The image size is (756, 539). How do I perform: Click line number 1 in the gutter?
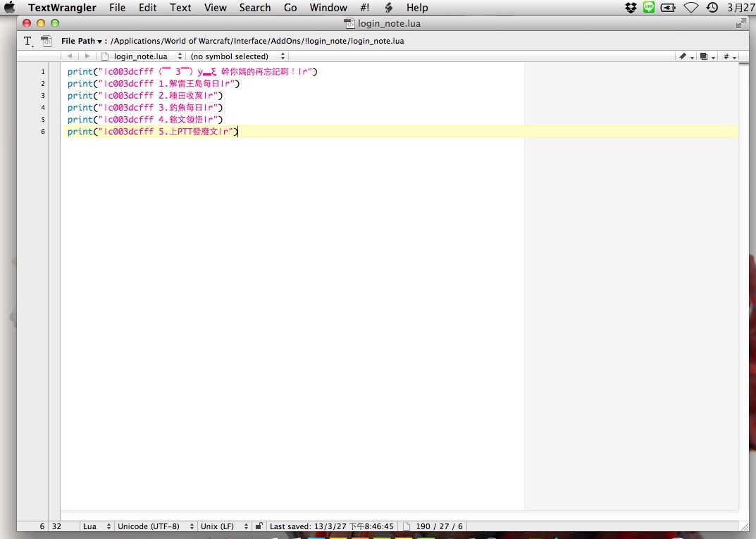(x=42, y=71)
